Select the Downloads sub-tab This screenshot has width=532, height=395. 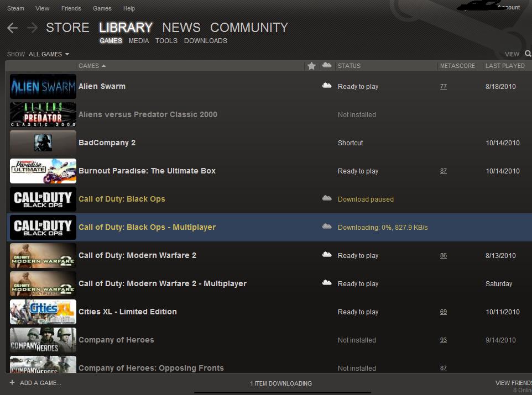[206, 41]
